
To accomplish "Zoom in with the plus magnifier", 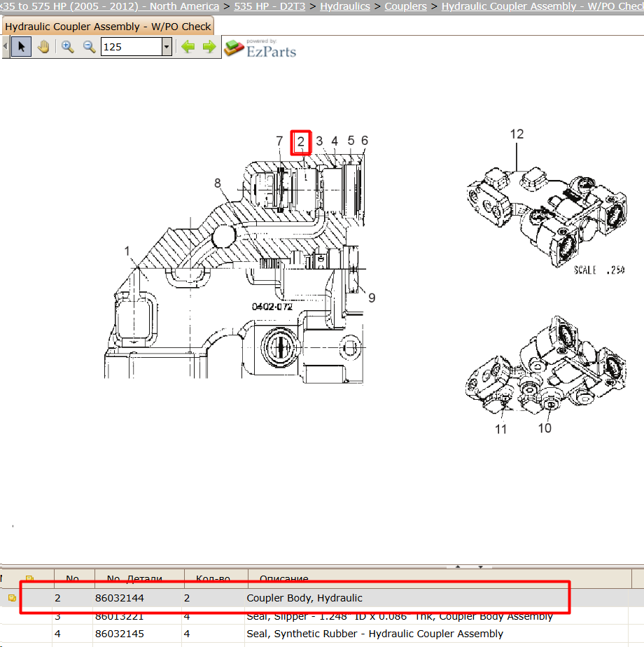I will pos(68,47).
